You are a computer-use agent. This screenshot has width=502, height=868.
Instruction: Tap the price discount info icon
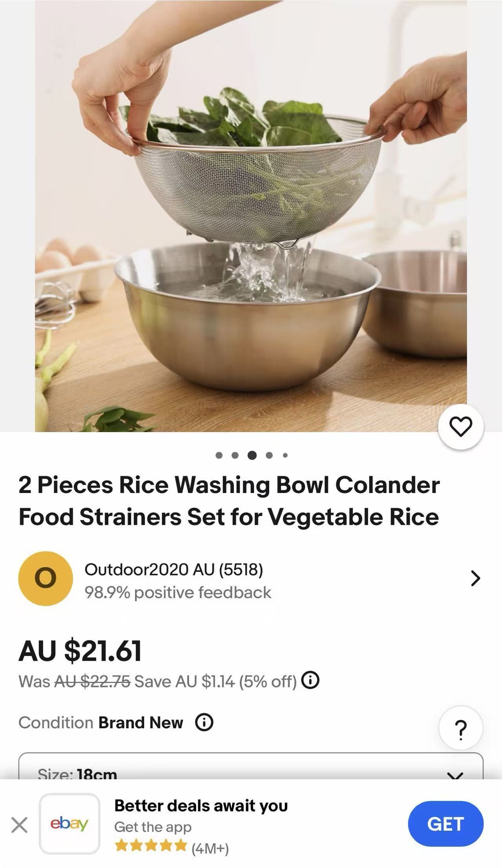pyautogui.click(x=310, y=680)
